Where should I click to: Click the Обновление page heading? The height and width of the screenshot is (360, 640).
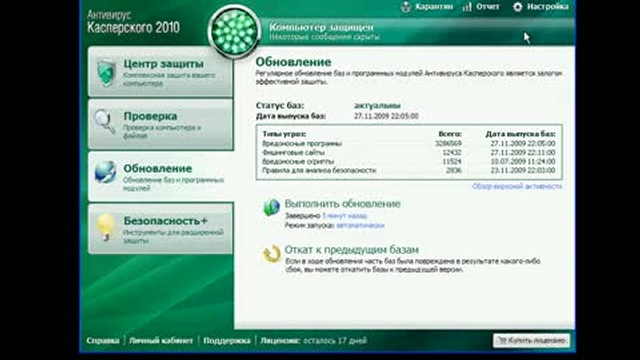(x=293, y=62)
